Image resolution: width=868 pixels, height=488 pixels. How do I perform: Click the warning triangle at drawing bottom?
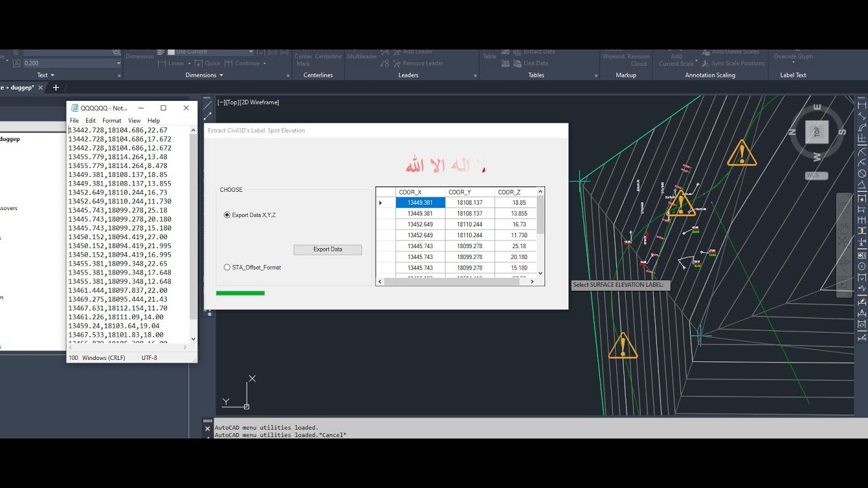pos(623,346)
